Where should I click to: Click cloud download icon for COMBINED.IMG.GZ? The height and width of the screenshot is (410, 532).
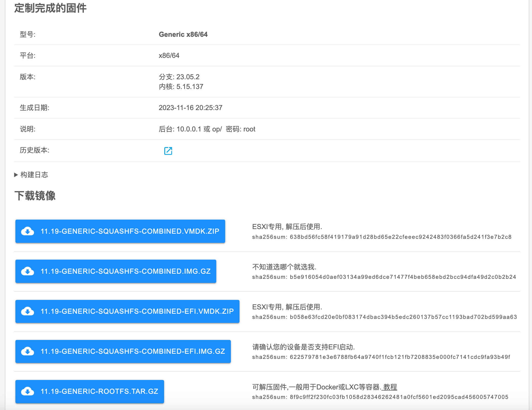[28, 271]
